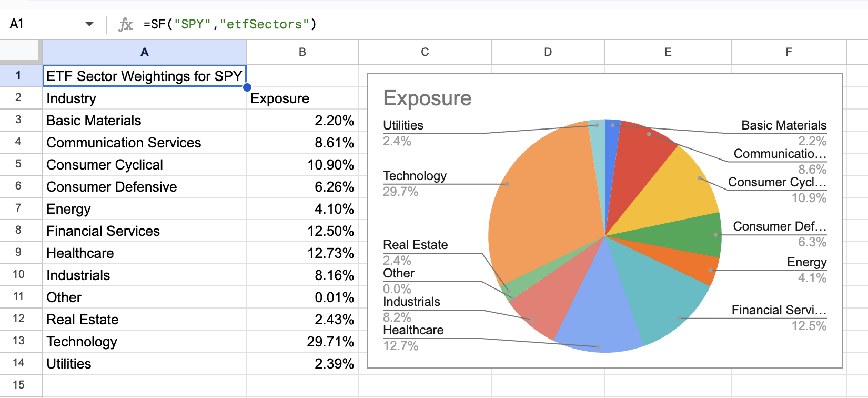This screenshot has width=868, height=398.
Task: Click the 'Utilities' cell in column A
Action: coord(145,364)
